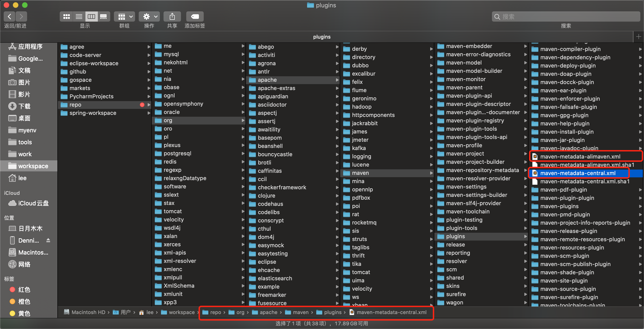Switch to gallery view mode
Screen dimensions: 644x329
[104, 17]
